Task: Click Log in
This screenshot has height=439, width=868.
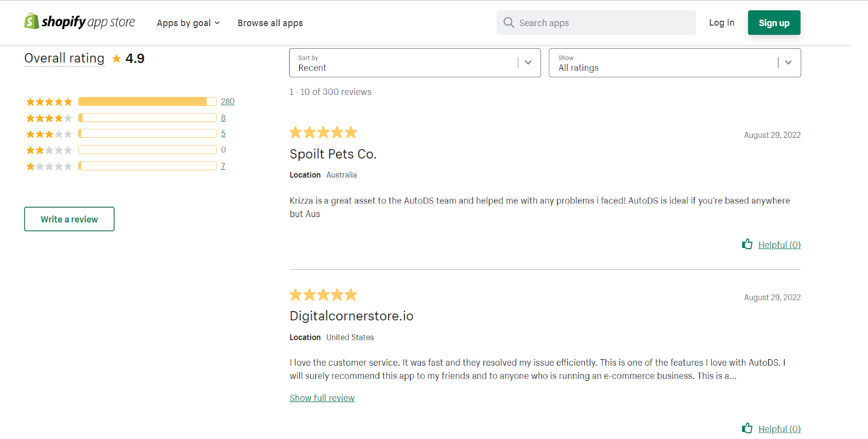Action: pyautogui.click(x=722, y=22)
